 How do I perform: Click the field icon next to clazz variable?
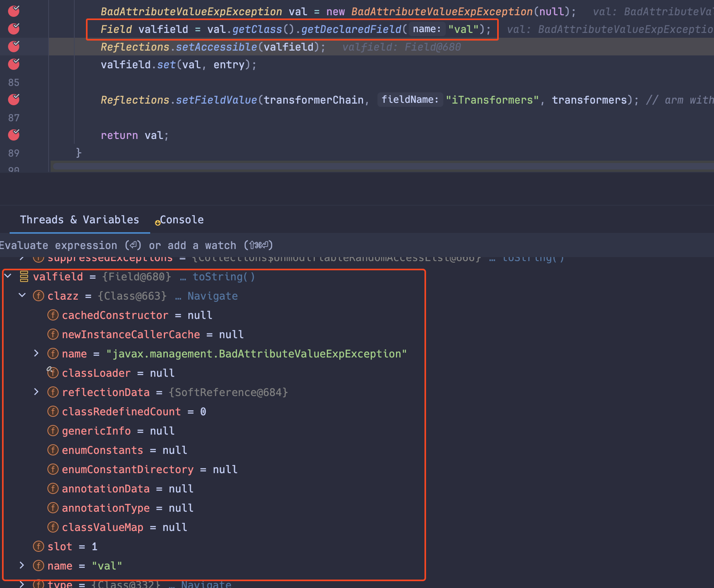tap(38, 296)
